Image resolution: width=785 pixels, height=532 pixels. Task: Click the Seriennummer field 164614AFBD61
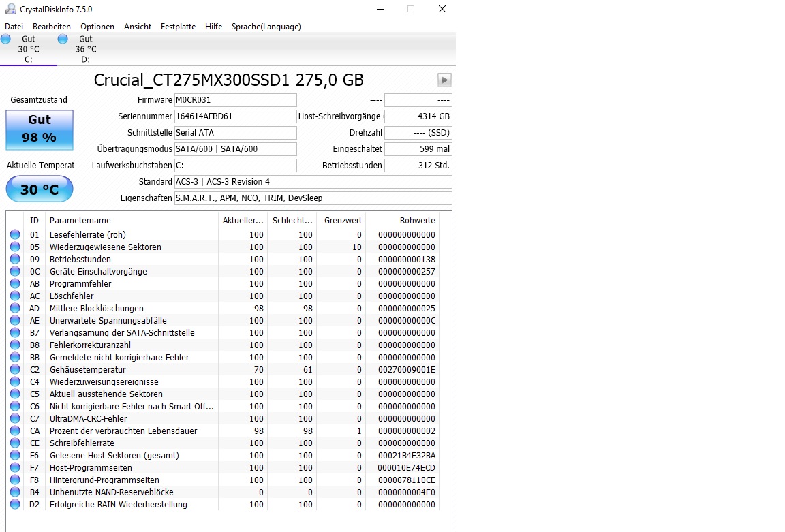click(x=235, y=116)
